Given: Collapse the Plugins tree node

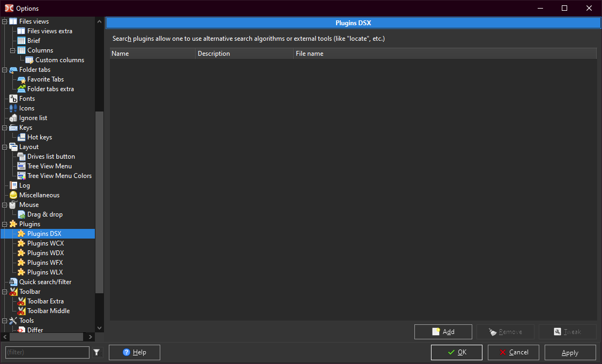Looking at the screenshot, I should pos(5,224).
